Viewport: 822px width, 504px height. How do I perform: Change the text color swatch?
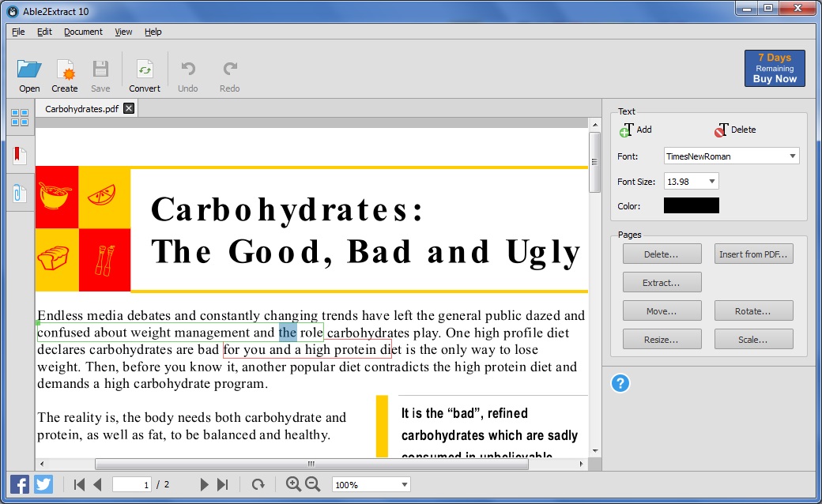pos(691,205)
